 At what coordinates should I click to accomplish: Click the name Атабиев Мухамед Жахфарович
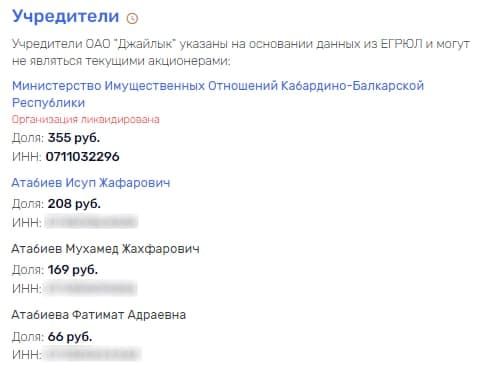tap(105, 249)
